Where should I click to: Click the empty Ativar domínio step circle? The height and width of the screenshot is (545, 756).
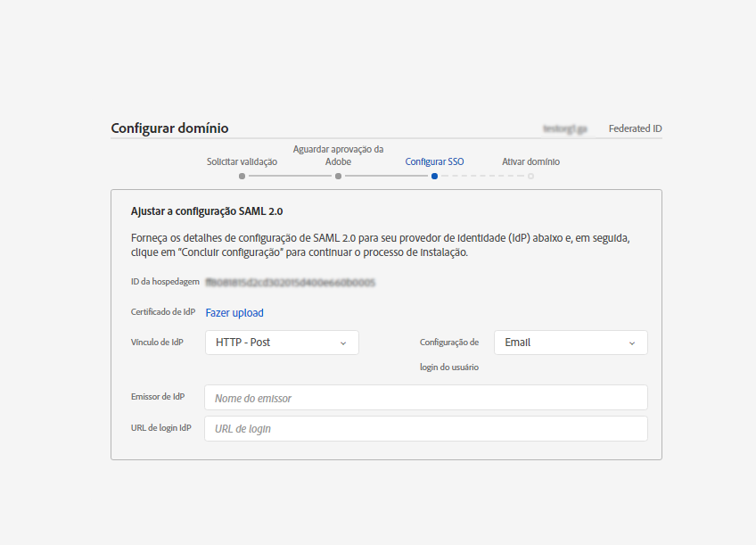(x=530, y=177)
